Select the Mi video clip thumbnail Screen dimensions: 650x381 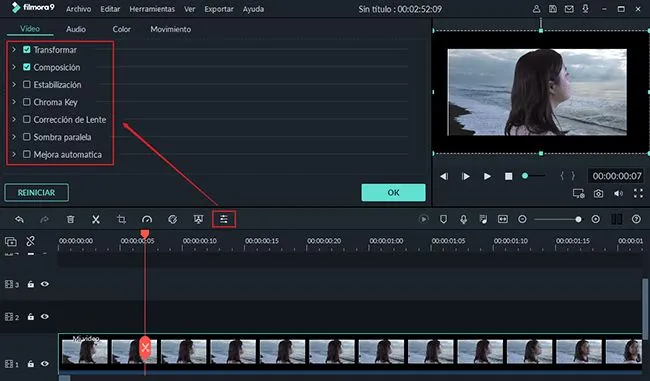85,351
